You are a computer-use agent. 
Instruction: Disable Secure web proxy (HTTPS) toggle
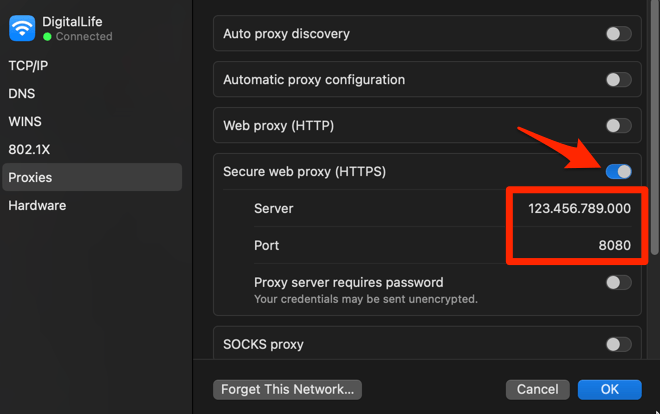[x=618, y=172]
